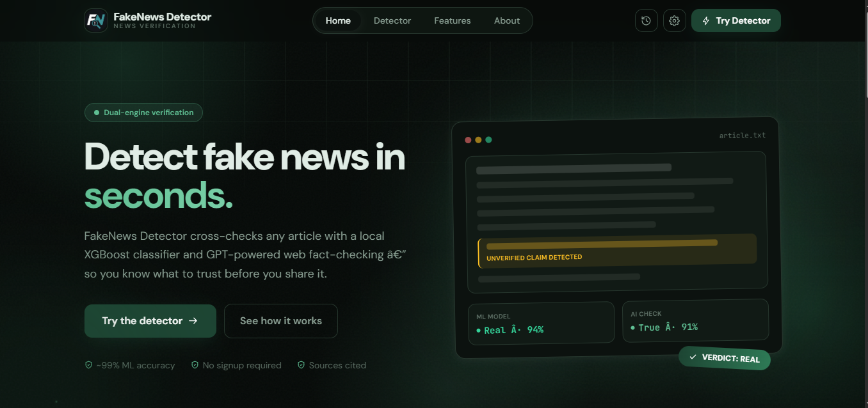Viewport: 868px width, 408px height.
Task: Click the Detect fake news in seconds heading
Action: click(x=245, y=176)
